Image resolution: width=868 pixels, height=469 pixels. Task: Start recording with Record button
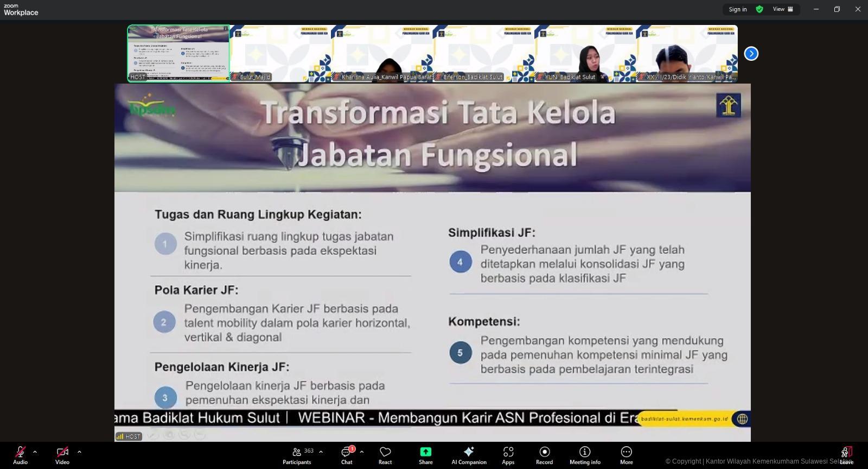click(544, 455)
